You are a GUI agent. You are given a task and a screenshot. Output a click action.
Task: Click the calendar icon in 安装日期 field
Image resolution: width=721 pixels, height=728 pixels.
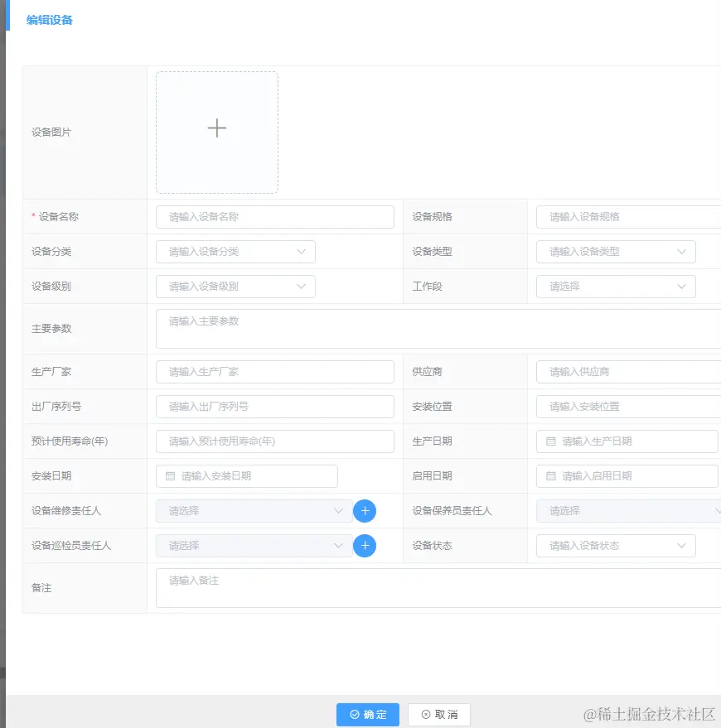click(x=170, y=476)
